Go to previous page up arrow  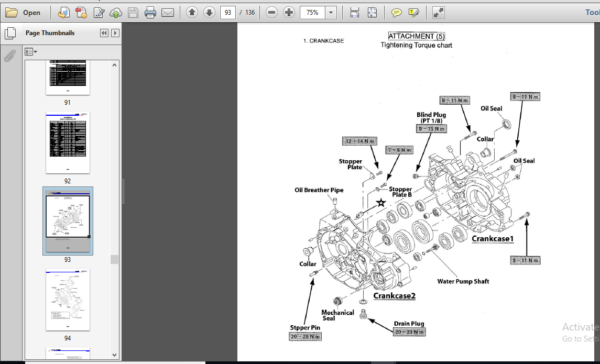[x=192, y=13]
